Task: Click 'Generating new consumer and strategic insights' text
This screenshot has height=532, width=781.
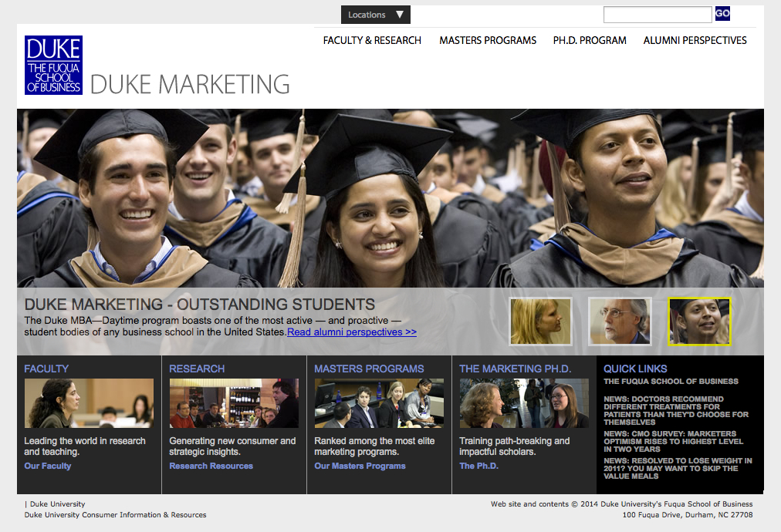Action: pos(232,446)
